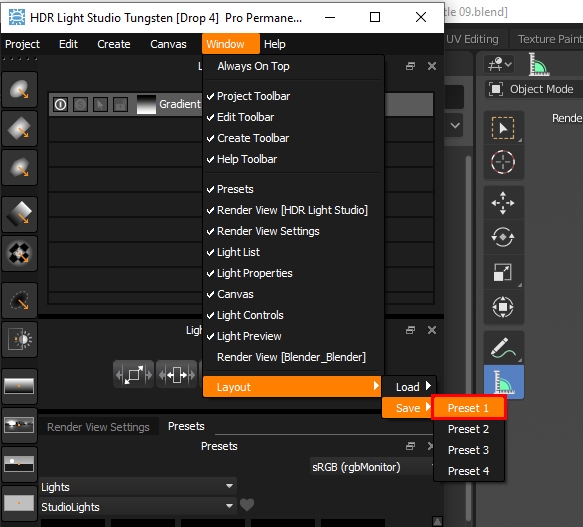Open the pivot options dropdown in Blender header
Viewport: 583px width, 527px height.
500,64
